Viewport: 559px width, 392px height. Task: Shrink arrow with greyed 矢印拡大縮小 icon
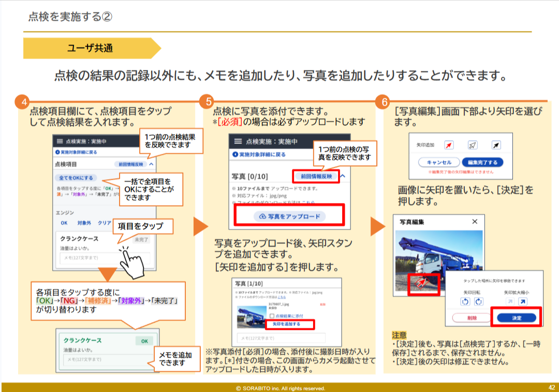509,301
